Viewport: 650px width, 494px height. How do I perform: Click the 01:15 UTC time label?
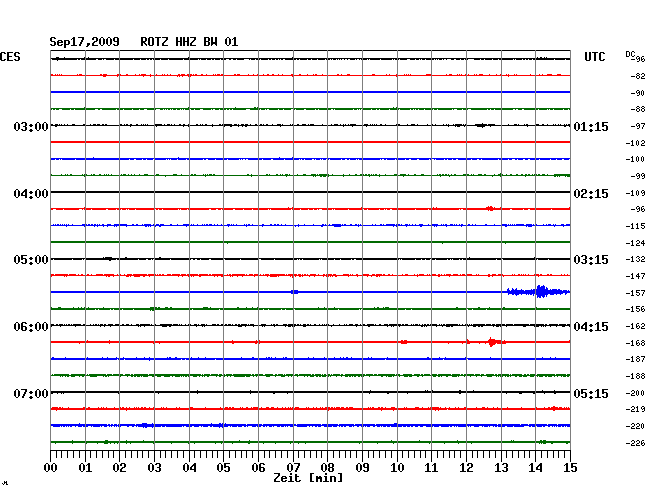click(591, 126)
